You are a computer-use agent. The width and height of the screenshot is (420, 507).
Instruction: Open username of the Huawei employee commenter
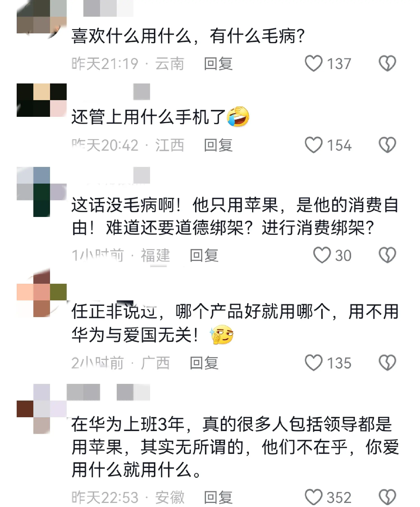(x=108, y=392)
